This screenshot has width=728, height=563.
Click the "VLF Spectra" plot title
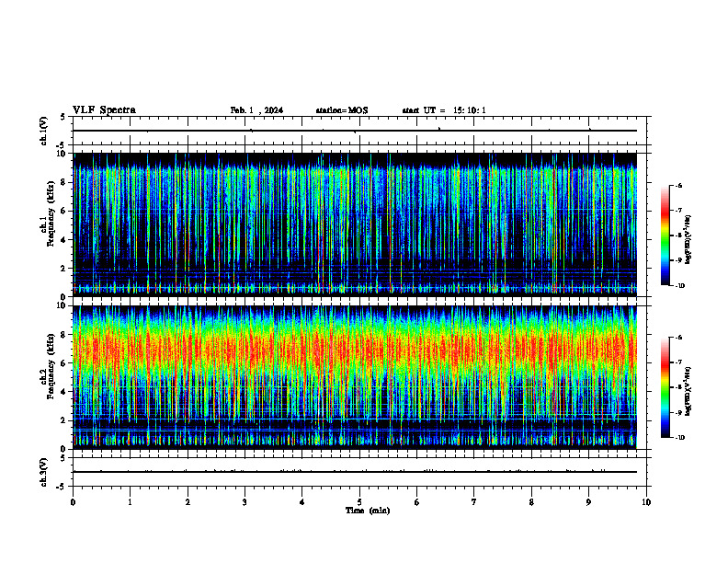[104, 110]
